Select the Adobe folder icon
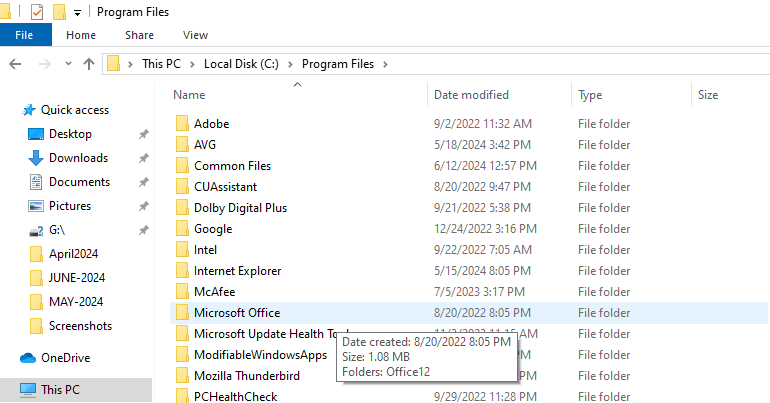 (x=182, y=124)
